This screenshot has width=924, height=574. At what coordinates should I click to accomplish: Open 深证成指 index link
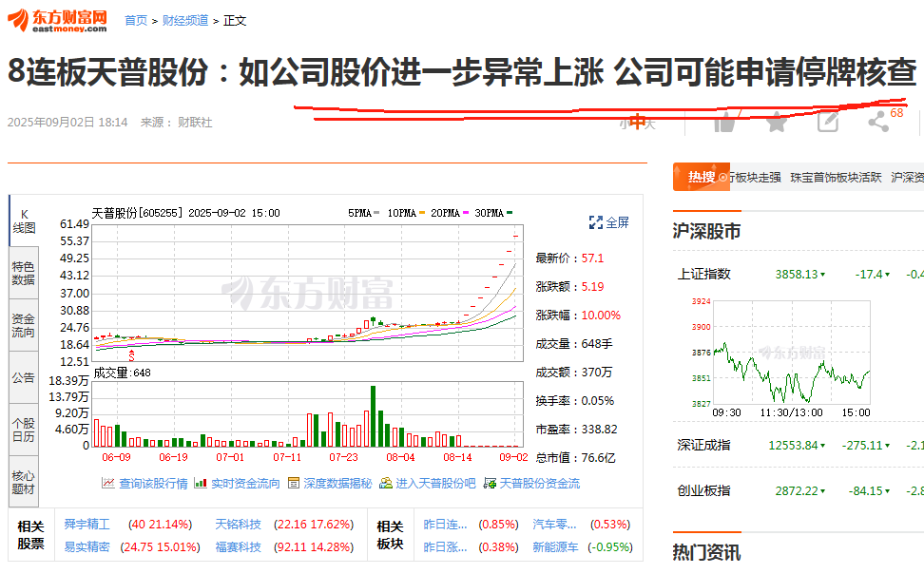click(703, 445)
